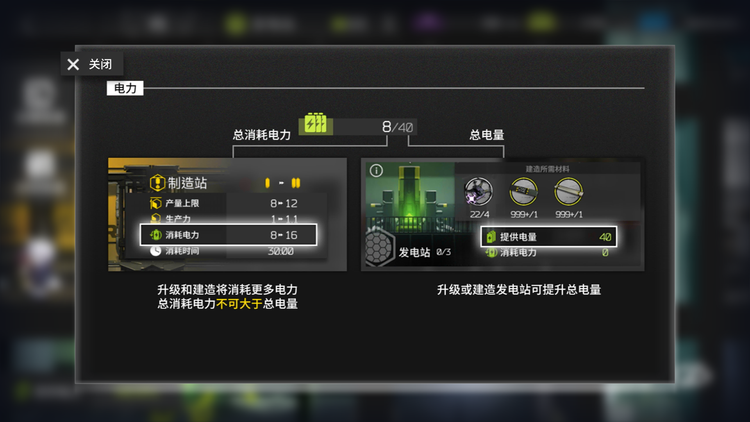Click the first 999+/1 building material icon
Viewport: 750px width, 422px height.
click(523, 191)
